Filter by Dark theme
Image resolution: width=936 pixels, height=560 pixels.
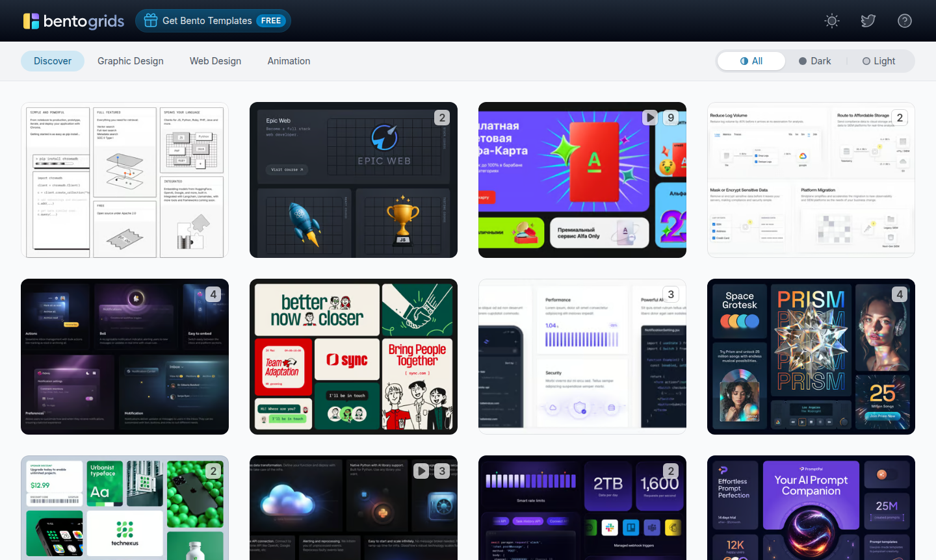[815, 61]
